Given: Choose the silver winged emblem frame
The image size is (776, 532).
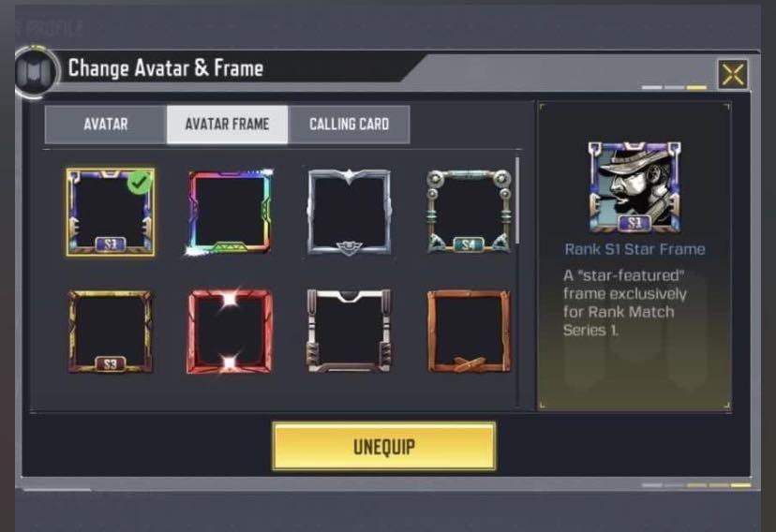Looking at the screenshot, I should tap(349, 213).
